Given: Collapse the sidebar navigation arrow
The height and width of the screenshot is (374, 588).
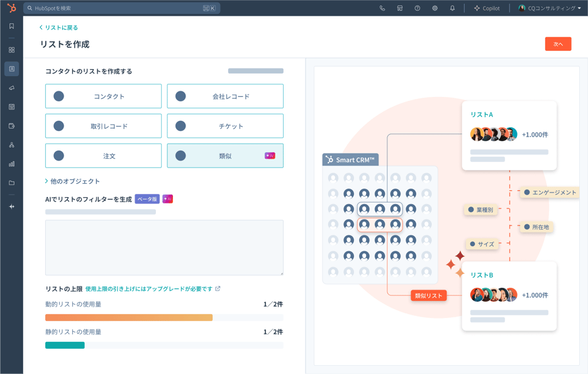Looking at the screenshot, I should coord(11,207).
